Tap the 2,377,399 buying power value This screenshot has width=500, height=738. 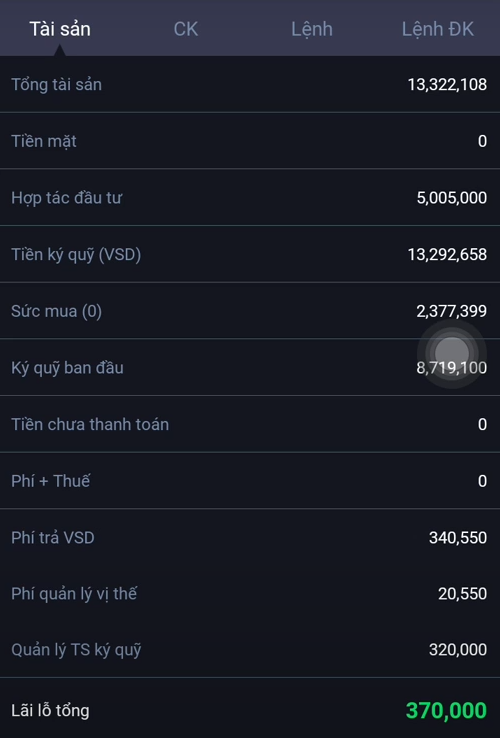coord(452,311)
